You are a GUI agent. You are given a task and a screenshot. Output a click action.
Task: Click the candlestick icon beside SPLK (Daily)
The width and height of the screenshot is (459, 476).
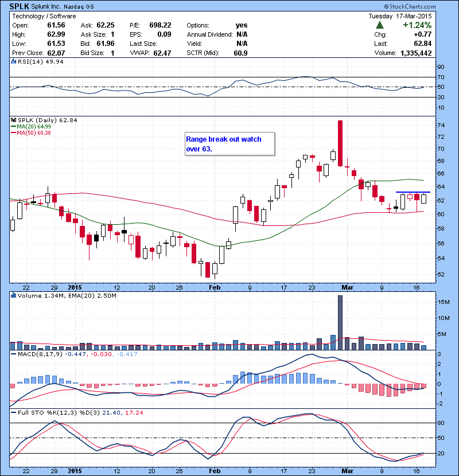[x=13, y=120]
